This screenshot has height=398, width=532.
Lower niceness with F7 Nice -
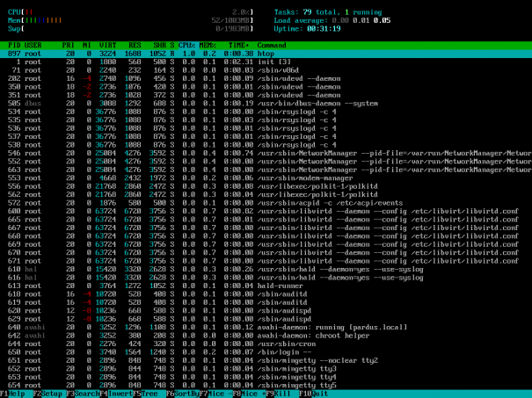pyautogui.click(x=215, y=394)
